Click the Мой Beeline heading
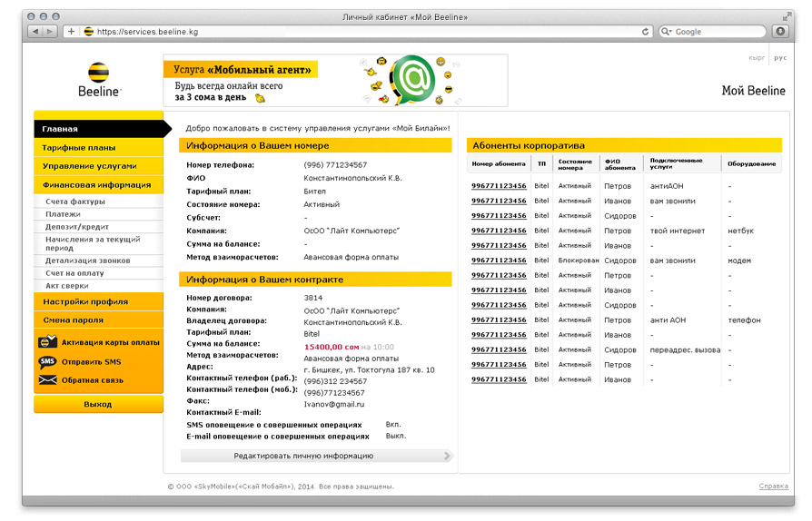Screen dimensions: 812x521 pos(754,91)
